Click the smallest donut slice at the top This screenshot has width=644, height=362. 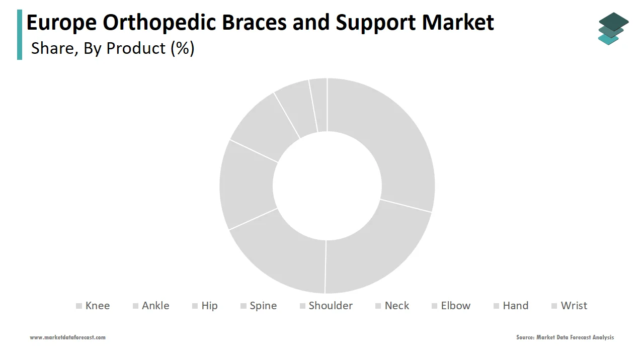pyautogui.click(x=319, y=105)
